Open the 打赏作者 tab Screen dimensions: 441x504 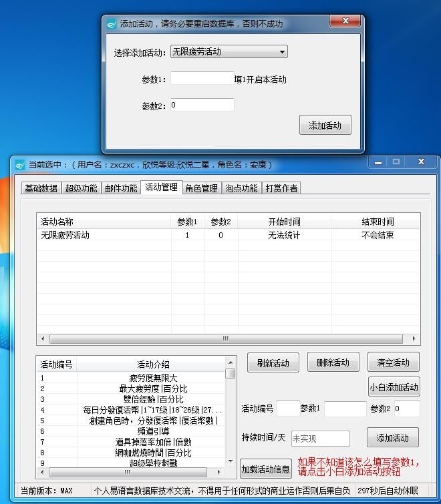281,188
